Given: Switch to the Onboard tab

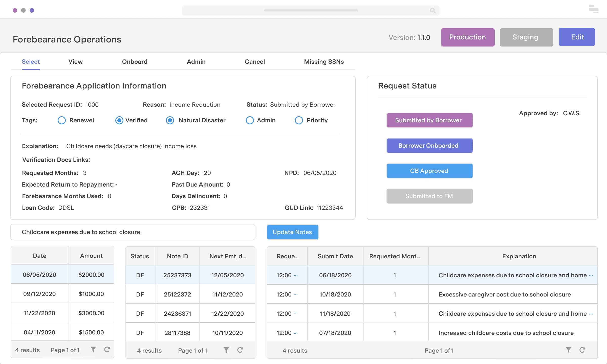Looking at the screenshot, I should coord(135,62).
